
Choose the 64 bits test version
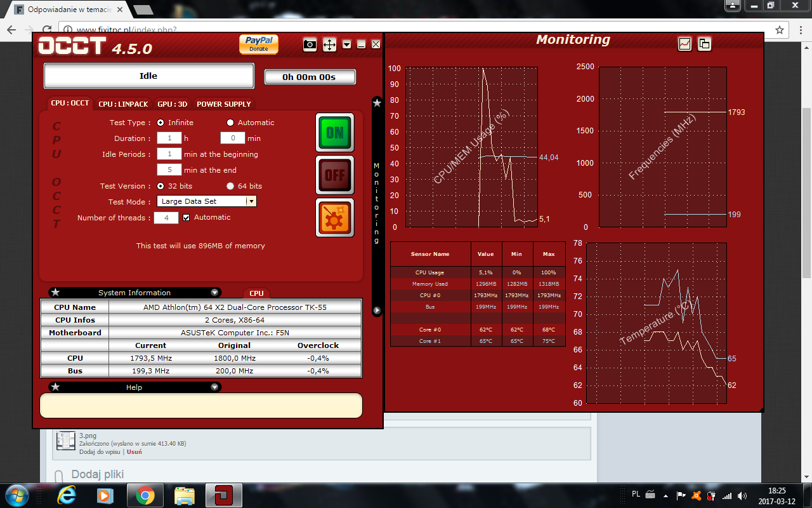point(230,186)
